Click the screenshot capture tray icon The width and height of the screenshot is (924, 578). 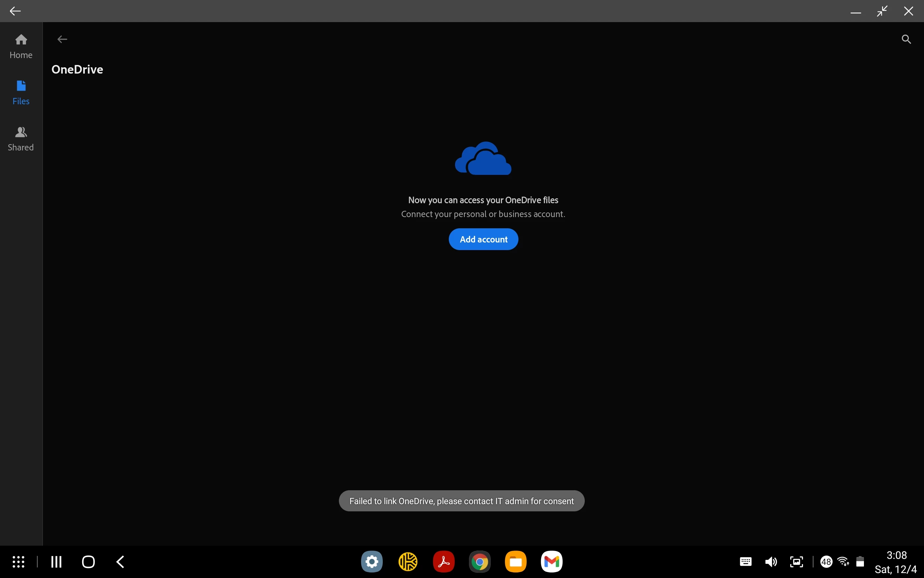point(796,562)
